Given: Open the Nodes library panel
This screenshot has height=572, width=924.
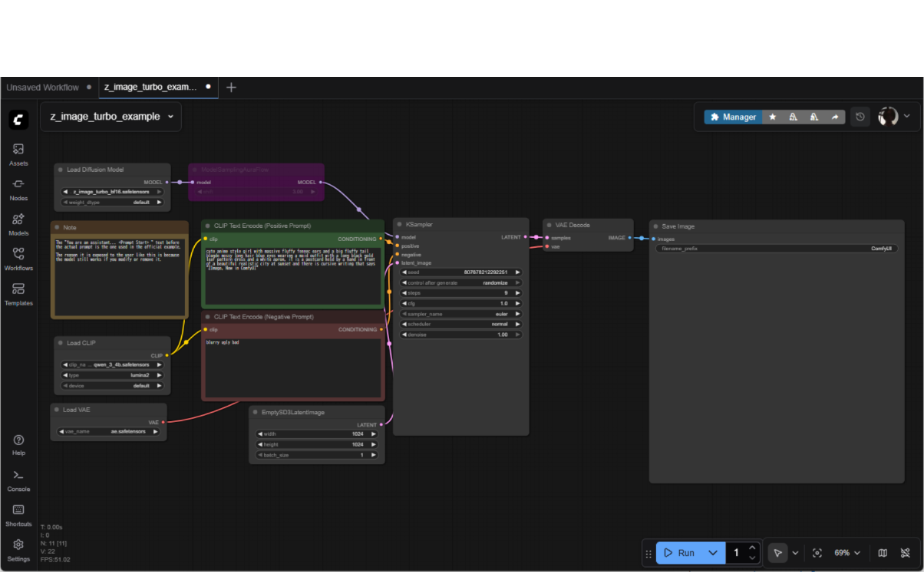Looking at the screenshot, I should [x=18, y=189].
